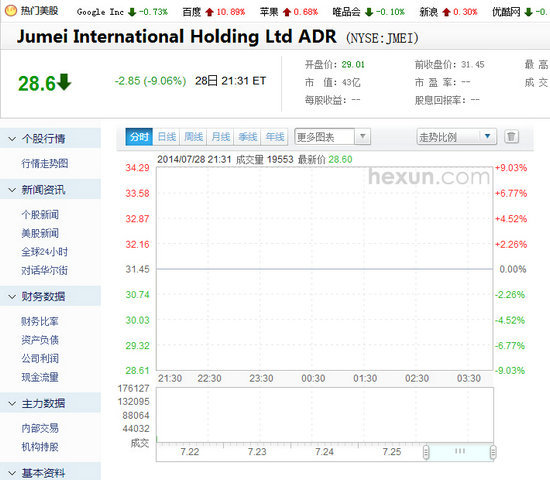This screenshot has width=550, height=480.
Task: Click the 7.25 date on the timeline
Action: (x=392, y=452)
